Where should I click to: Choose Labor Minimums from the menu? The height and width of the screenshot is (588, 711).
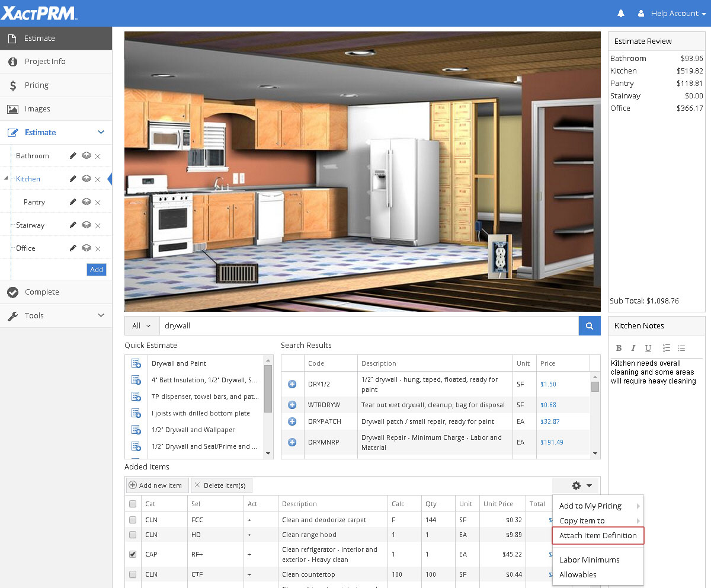(589, 560)
